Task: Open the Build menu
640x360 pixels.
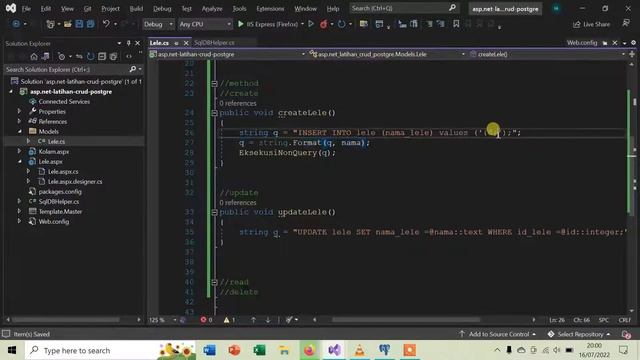Action: tap(136, 9)
